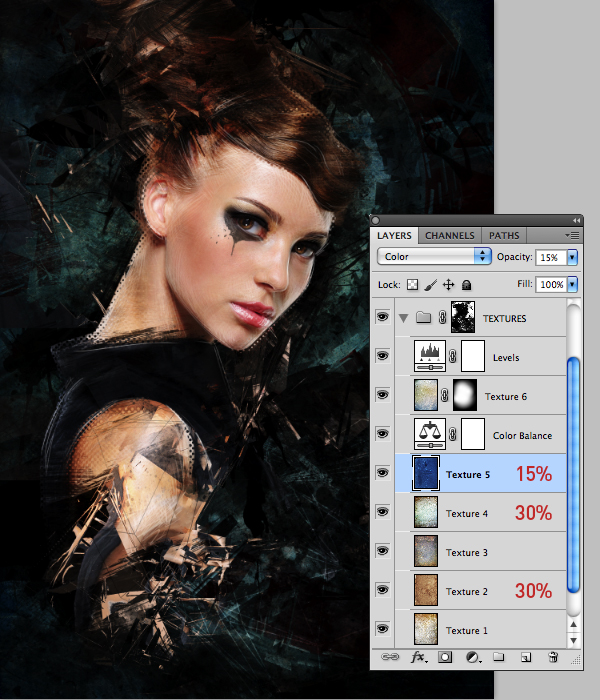Click the Texture 4 thumbnail
600x700 pixels.
[426, 512]
